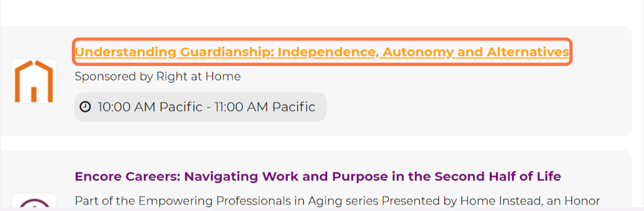The height and width of the screenshot is (211, 644).
Task: Open the Encore Careers event title link
Action: 318,176
